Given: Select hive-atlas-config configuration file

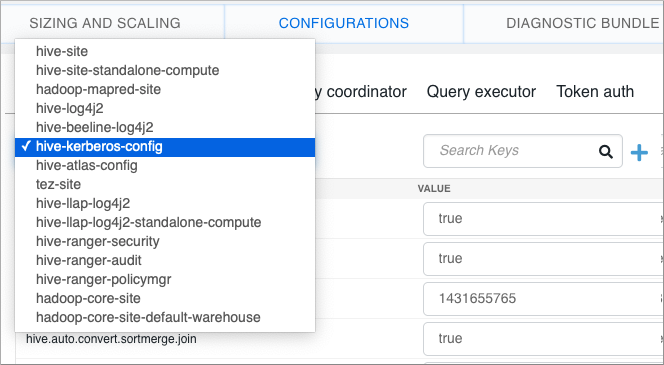Looking at the screenshot, I should [x=165, y=166].
